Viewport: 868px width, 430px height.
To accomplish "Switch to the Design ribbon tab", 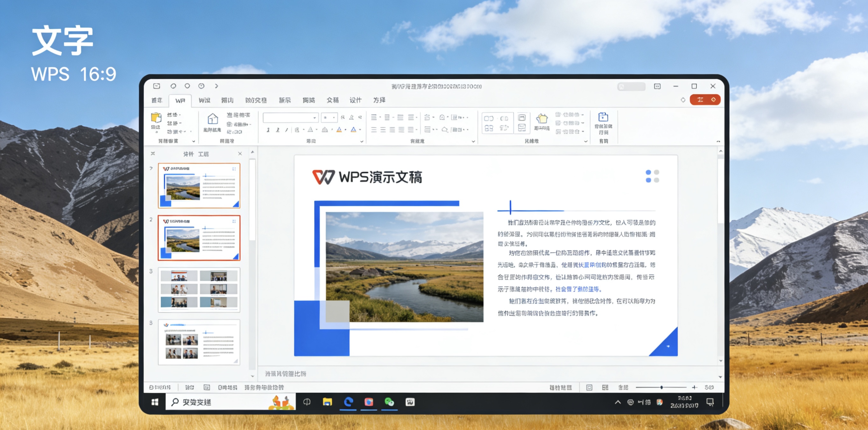I will click(356, 100).
